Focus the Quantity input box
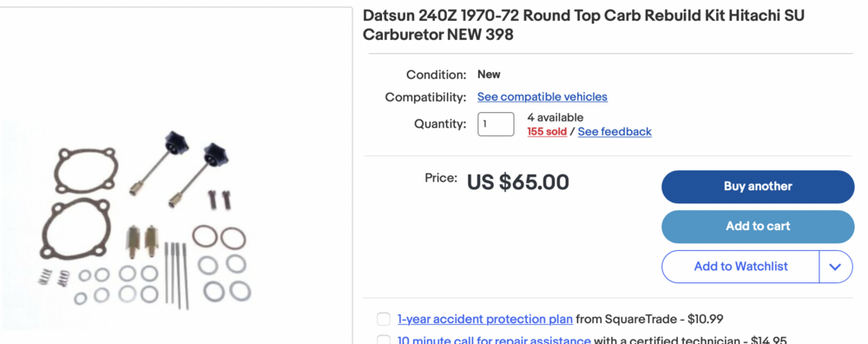Screen dimensions: 868x344 [x=496, y=124]
